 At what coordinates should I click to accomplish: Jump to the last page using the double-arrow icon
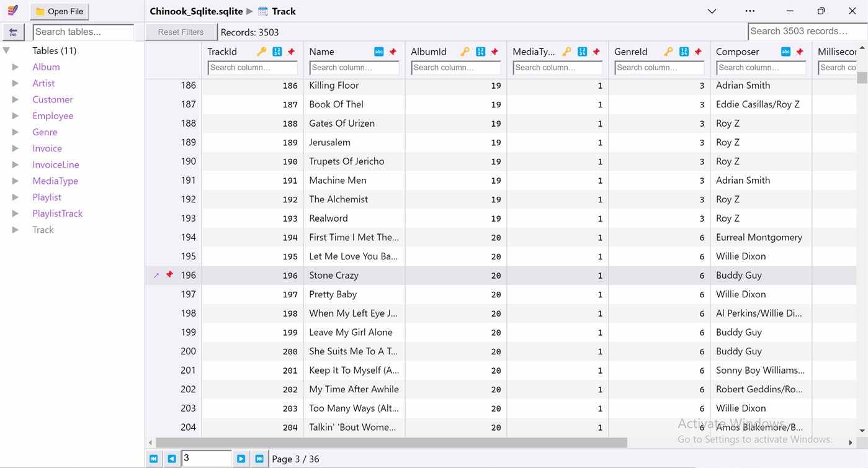259,459
